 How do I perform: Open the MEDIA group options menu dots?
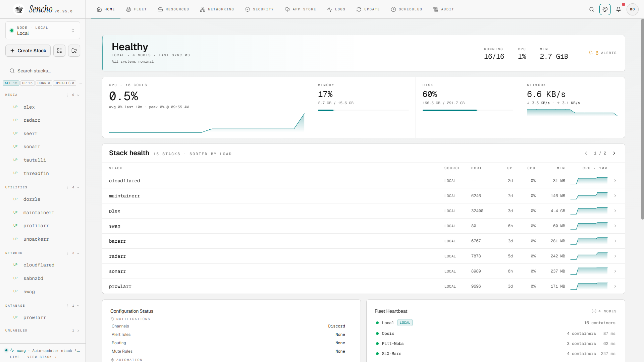tap(67, 95)
